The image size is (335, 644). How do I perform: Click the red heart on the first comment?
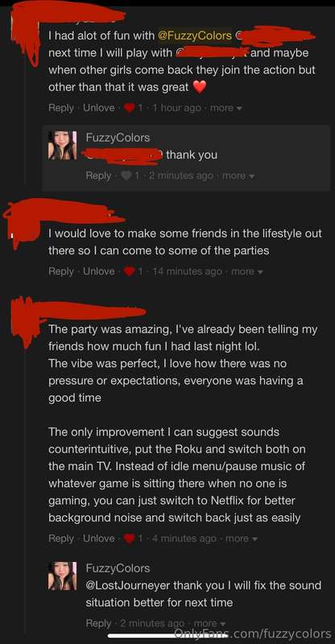click(x=130, y=109)
